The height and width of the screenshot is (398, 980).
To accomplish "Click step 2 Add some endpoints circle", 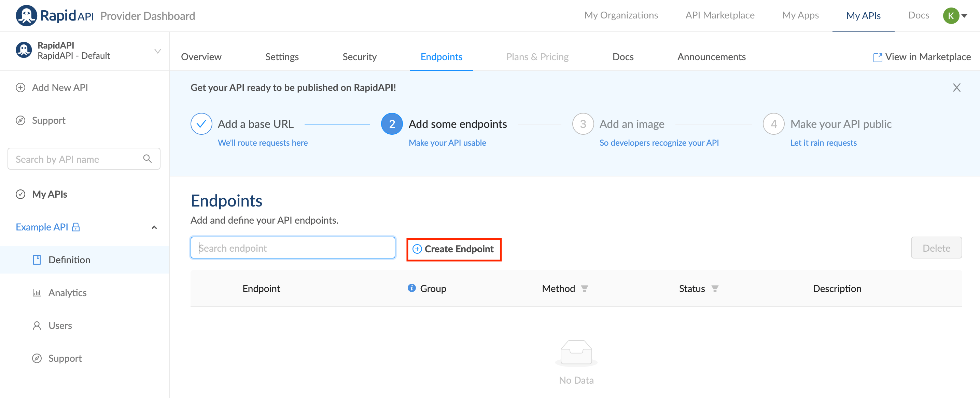I will 391,124.
